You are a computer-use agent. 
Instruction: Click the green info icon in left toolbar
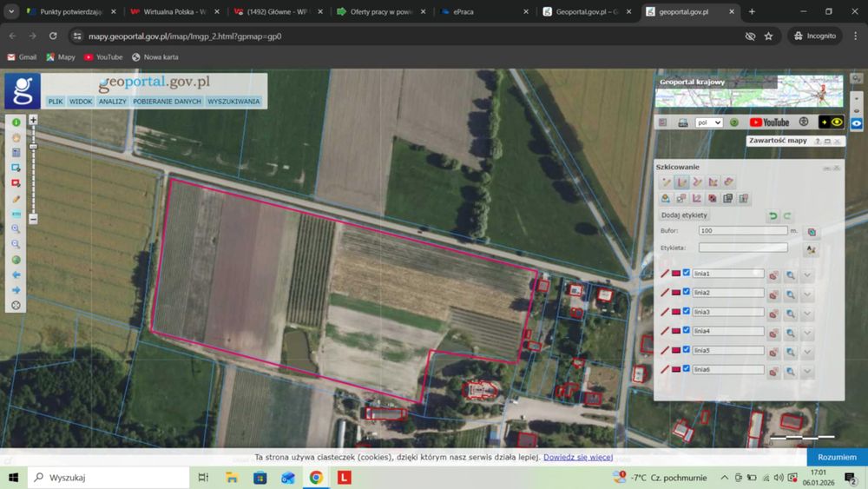tap(16, 122)
